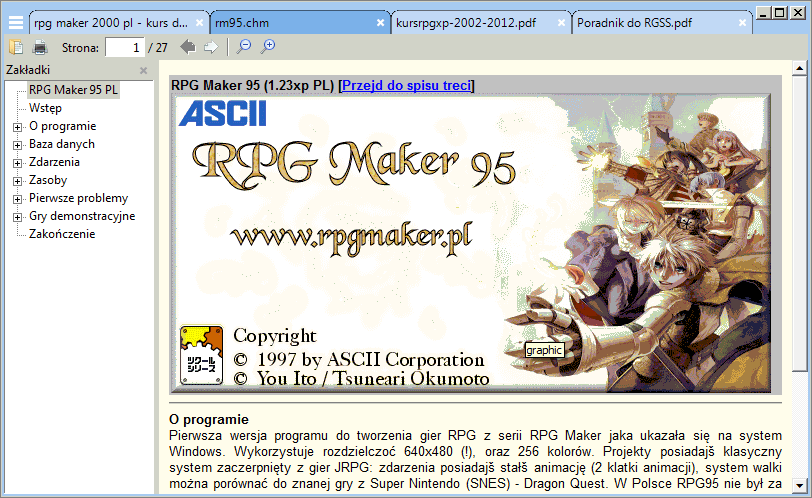
Task: Open the O programie bookmark entry
Action: pos(63,126)
